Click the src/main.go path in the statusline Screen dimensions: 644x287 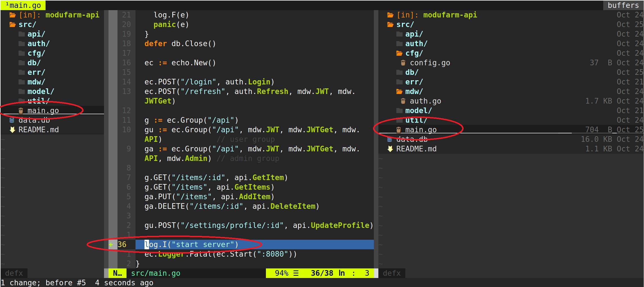tap(155, 273)
